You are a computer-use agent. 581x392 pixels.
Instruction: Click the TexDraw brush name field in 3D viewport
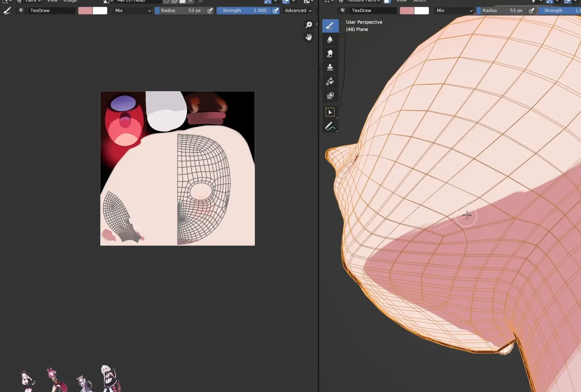tap(373, 11)
